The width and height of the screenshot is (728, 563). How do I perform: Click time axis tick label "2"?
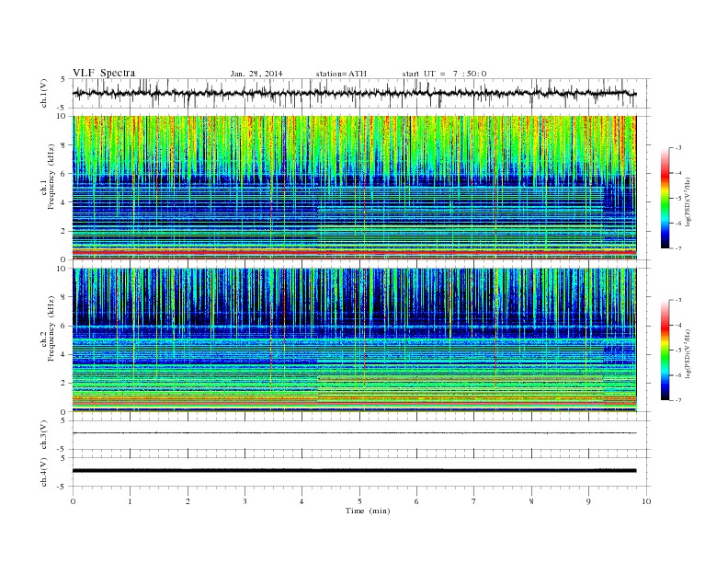coord(188,501)
